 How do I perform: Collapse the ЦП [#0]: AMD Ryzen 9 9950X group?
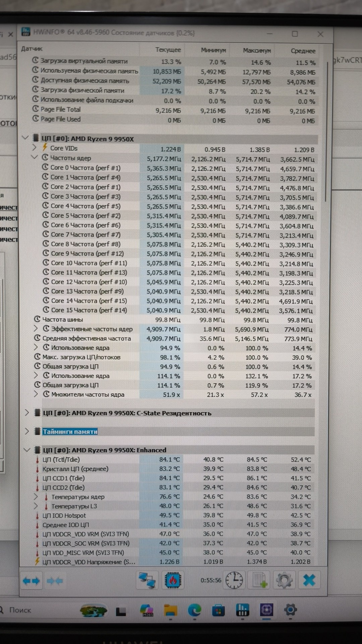click(25, 138)
